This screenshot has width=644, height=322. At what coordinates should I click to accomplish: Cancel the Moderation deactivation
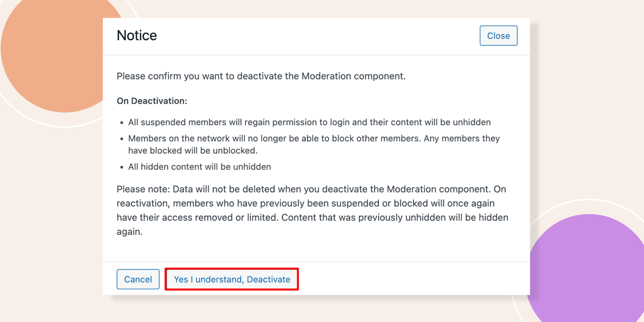tap(138, 279)
